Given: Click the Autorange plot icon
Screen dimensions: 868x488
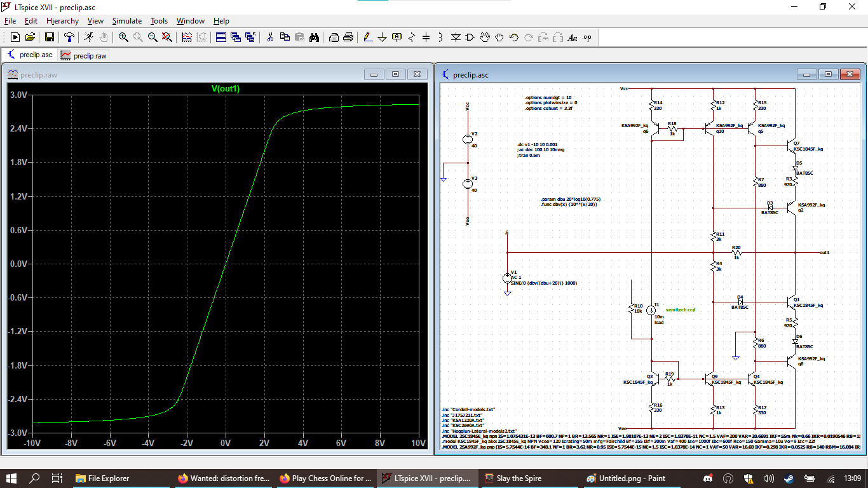Looking at the screenshot, I should point(187,37).
